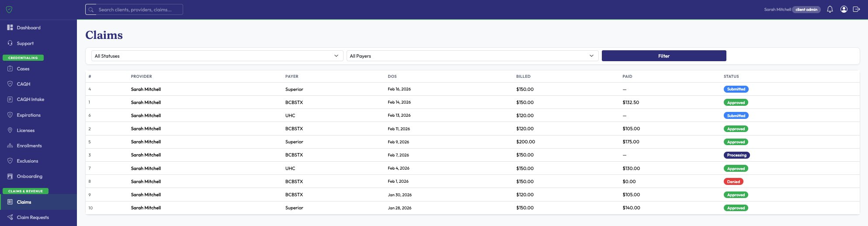868x226 pixels.
Task: Click Approved status on claim 10
Action: [x=736, y=208]
